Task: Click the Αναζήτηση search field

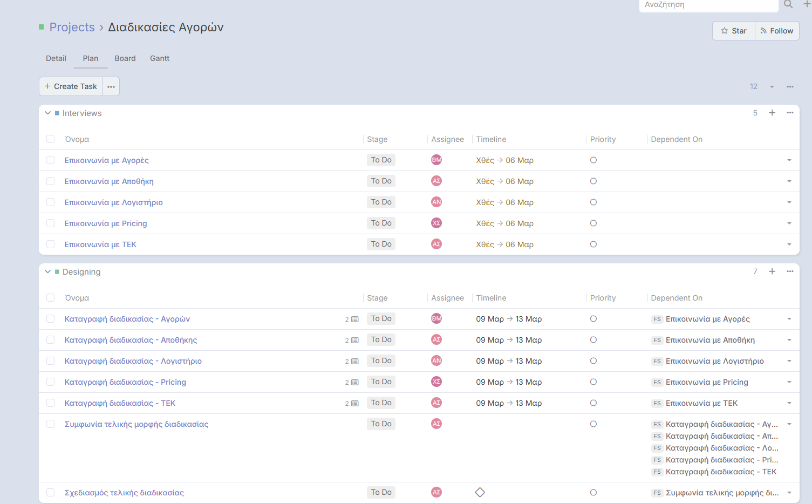Action: coord(708,5)
